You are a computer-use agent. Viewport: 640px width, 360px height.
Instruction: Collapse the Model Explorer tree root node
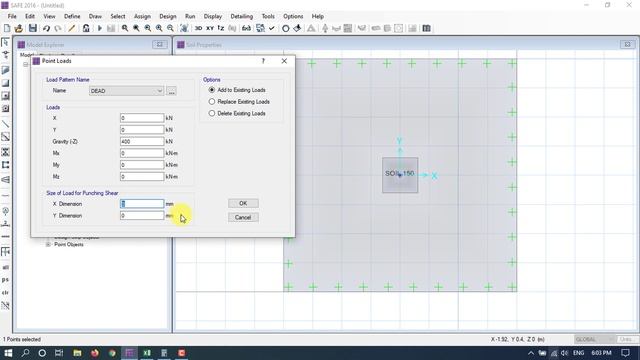[x=25, y=64]
